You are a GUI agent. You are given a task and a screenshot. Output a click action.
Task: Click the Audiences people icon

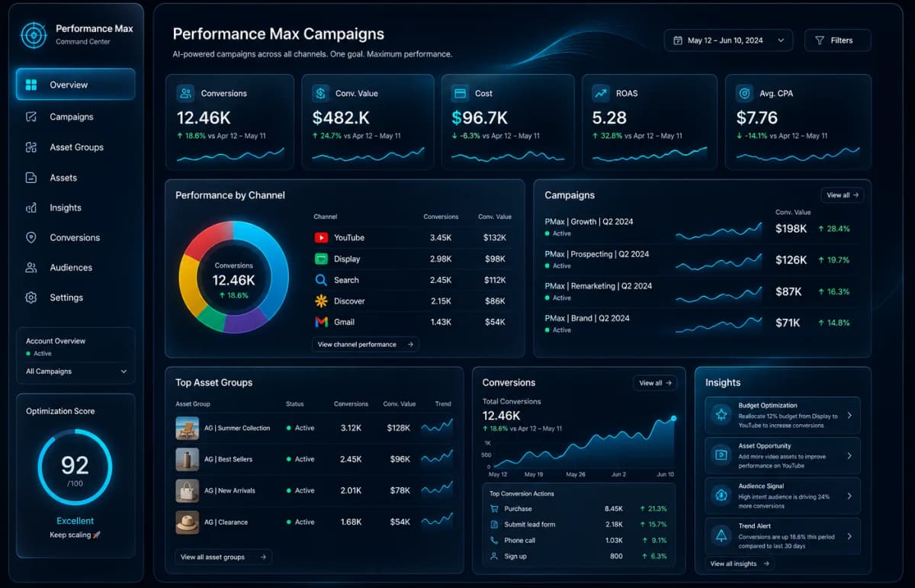(31, 268)
